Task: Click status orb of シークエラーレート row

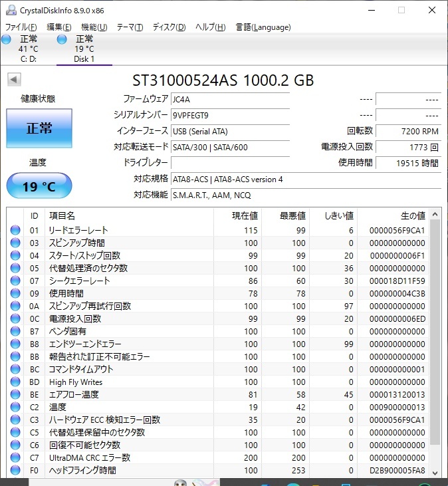Action: click(x=15, y=281)
